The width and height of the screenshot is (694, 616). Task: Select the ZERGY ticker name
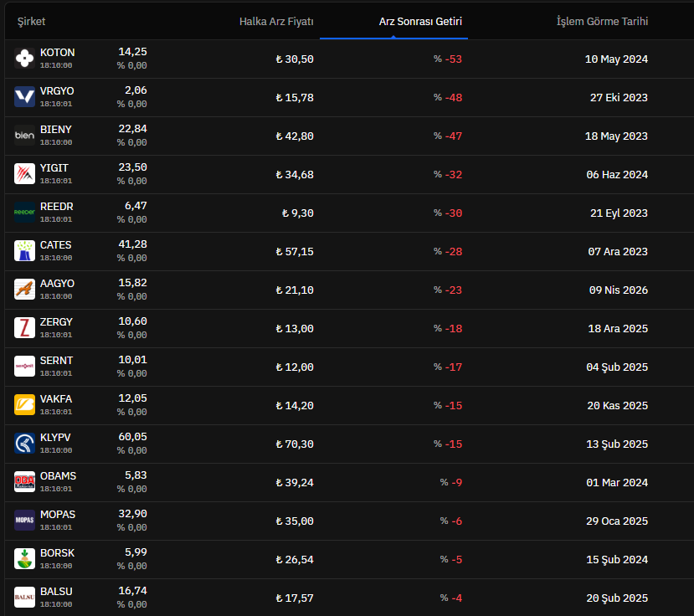56,322
